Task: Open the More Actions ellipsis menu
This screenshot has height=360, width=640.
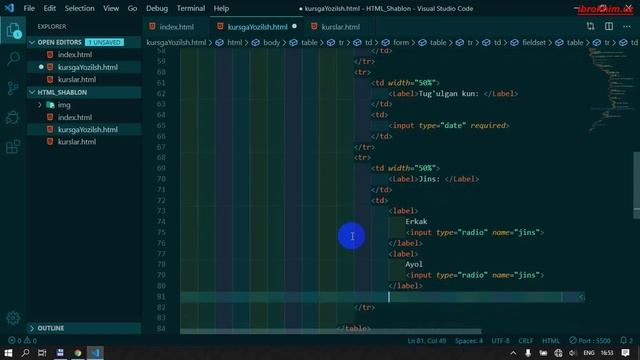Action: (x=627, y=27)
